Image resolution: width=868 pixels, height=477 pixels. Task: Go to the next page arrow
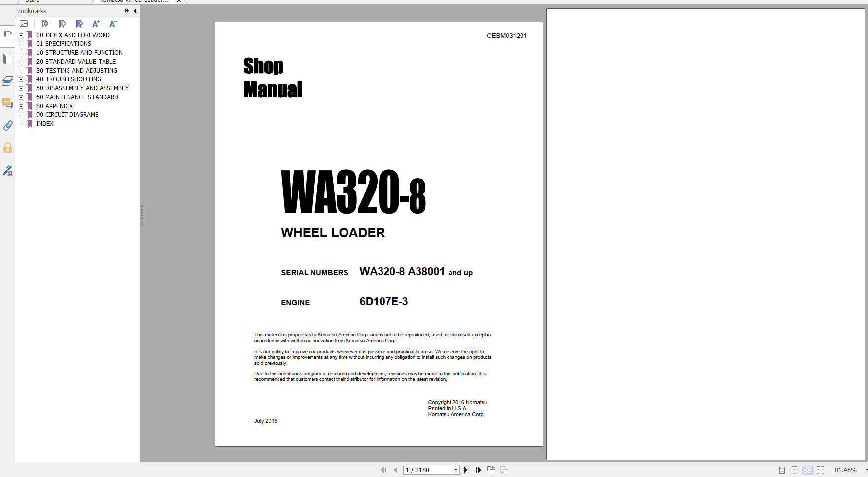click(466, 470)
